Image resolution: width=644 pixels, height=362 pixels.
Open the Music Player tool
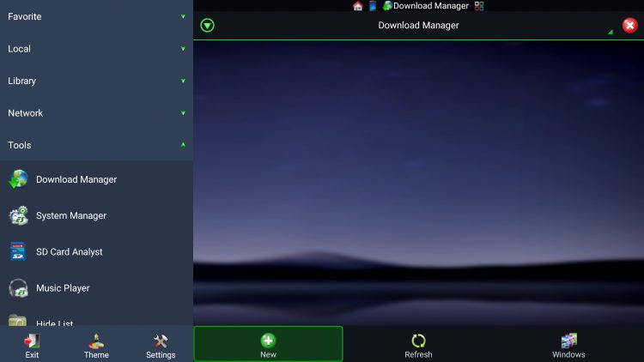(62, 287)
